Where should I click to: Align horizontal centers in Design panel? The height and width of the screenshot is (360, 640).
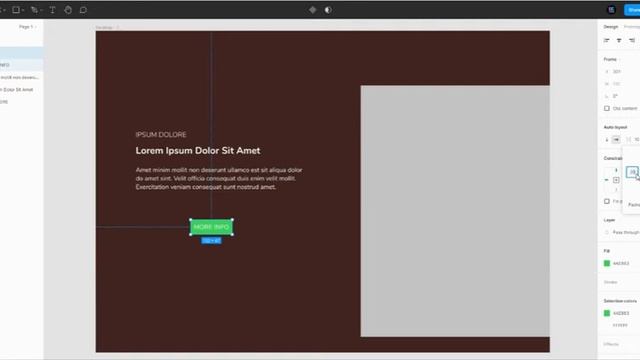pos(619,40)
